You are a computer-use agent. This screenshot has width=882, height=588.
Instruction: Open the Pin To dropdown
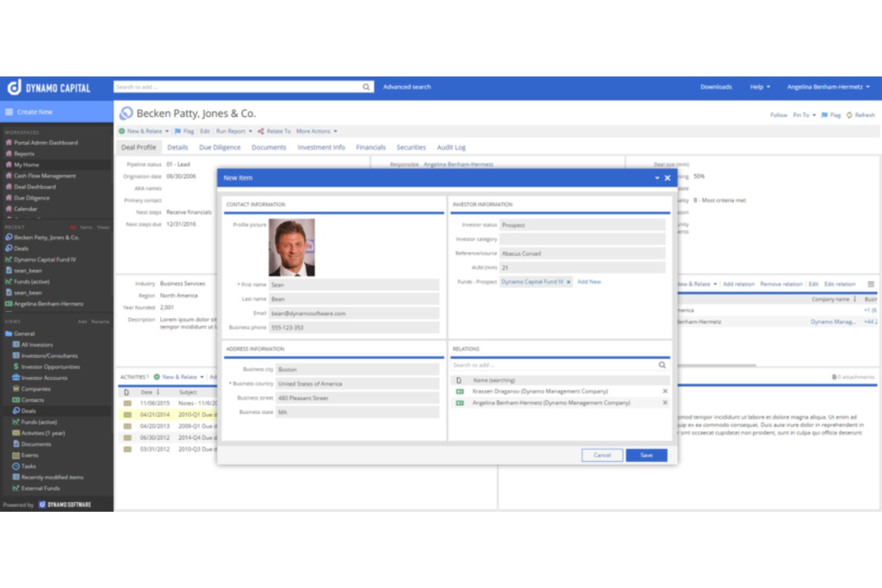pos(805,115)
